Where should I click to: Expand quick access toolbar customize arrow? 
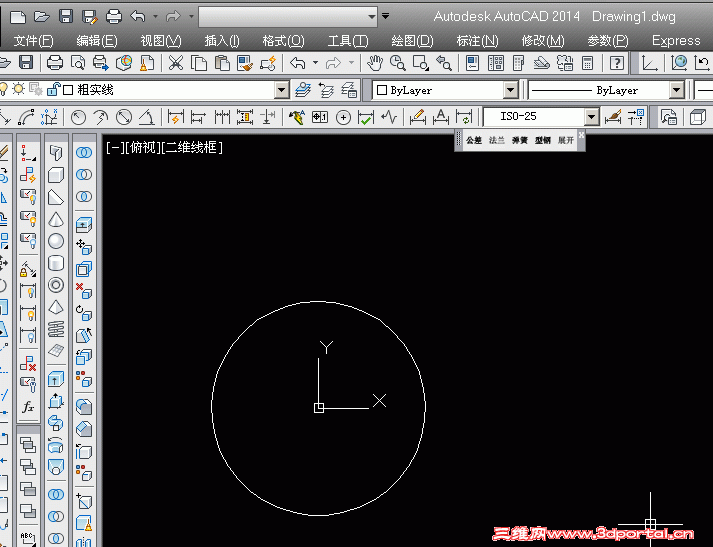click(385, 16)
